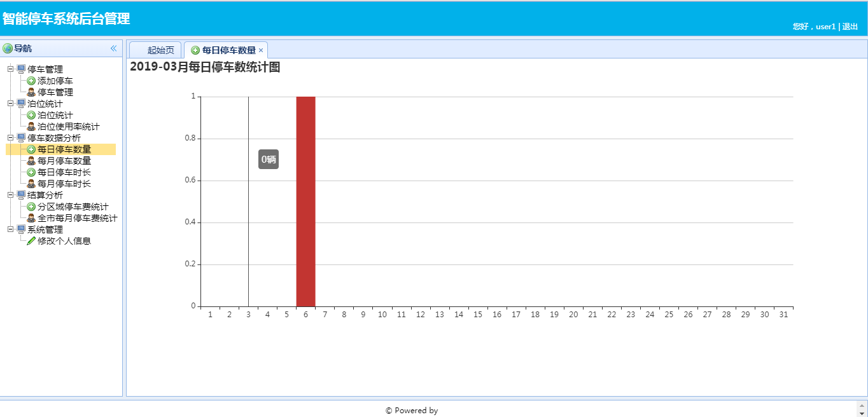Click user icon next to 停车管理 child item
This screenshot has height=417, width=868.
click(x=31, y=92)
